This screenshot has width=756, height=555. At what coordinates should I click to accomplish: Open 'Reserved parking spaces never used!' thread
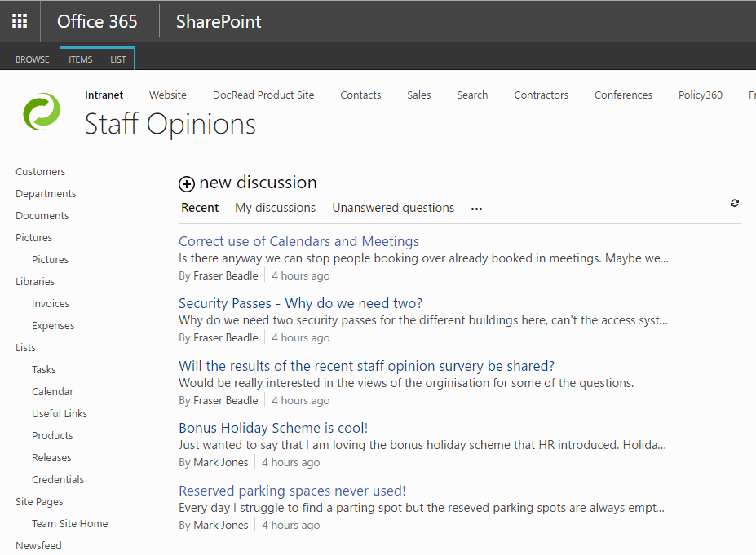(292, 491)
